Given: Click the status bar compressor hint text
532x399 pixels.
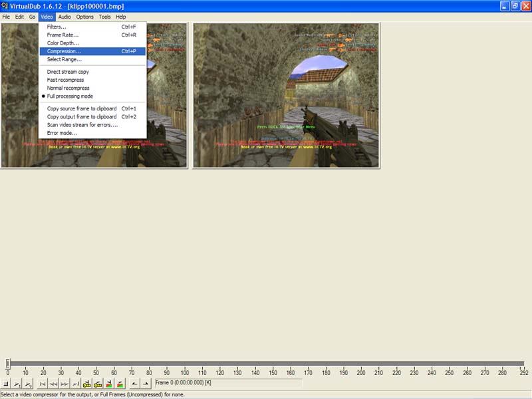Looking at the screenshot, I should coord(92,394).
